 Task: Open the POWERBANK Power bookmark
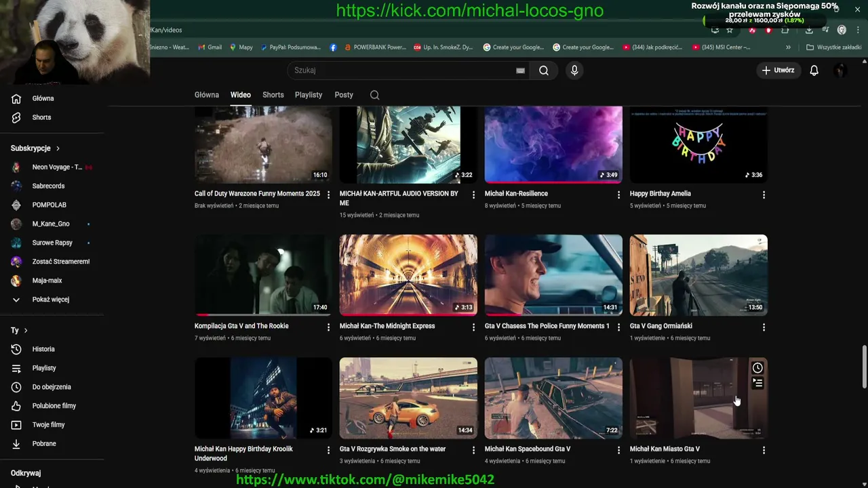[x=375, y=47]
